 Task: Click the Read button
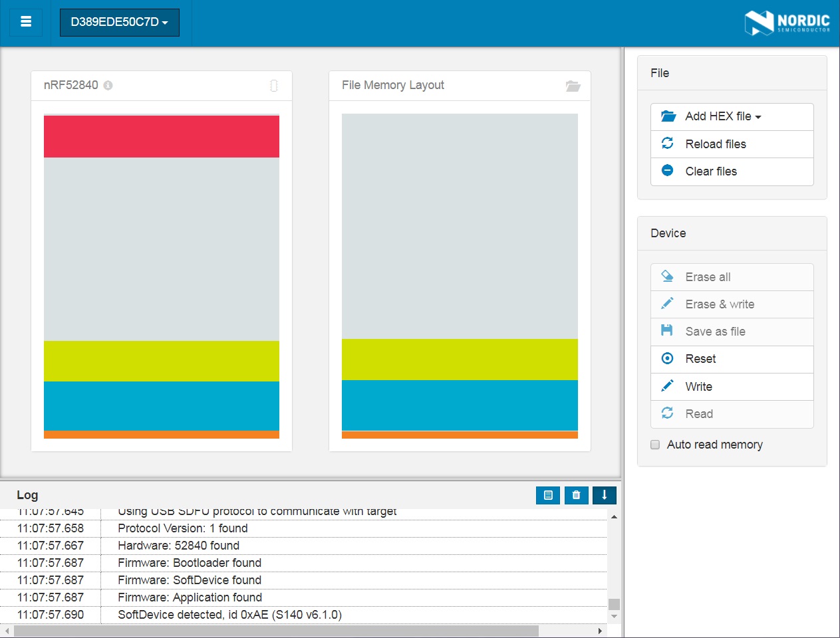click(732, 414)
